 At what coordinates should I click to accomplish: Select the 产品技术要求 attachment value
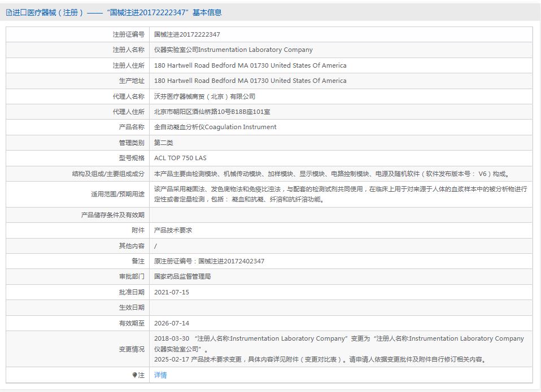tap(173, 230)
